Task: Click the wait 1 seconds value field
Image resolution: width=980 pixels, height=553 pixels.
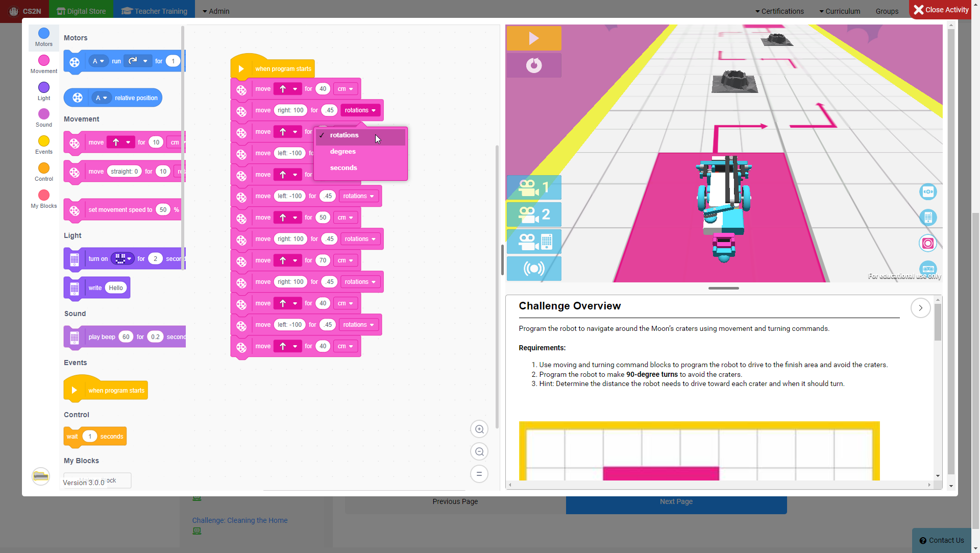Action: point(90,437)
